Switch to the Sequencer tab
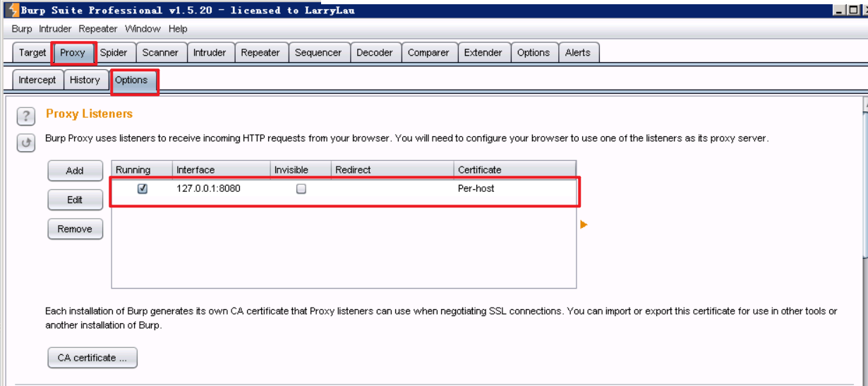This screenshot has width=868, height=386. click(x=318, y=53)
